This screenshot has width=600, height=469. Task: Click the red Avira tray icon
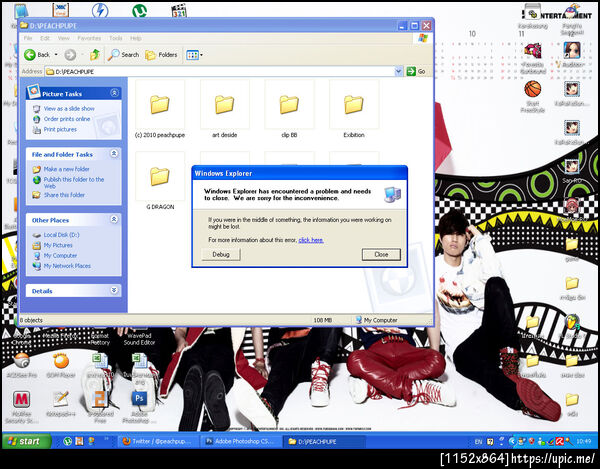point(559,442)
